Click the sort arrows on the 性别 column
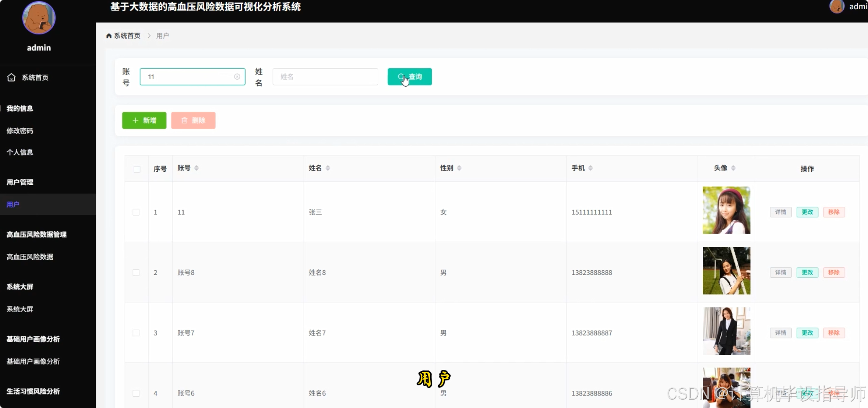 point(459,168)
